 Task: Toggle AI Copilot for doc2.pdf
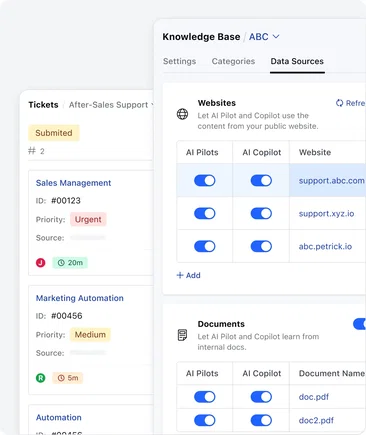261,420
